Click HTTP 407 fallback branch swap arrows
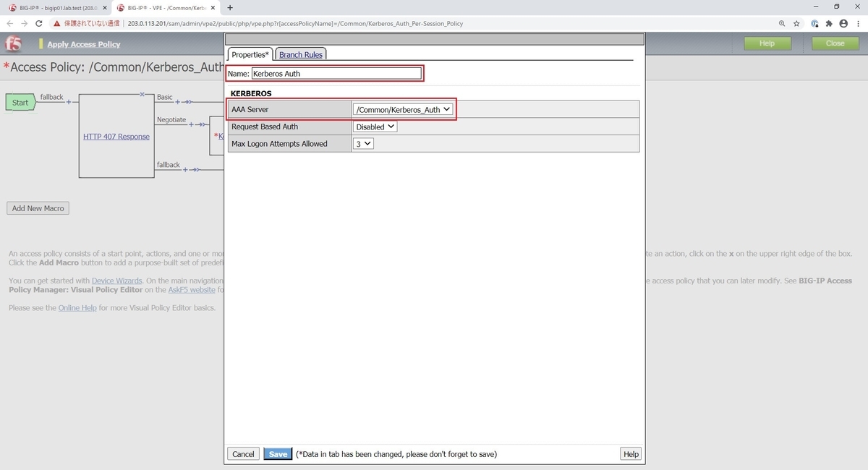This screenshot has width=868, height=470. point(195,169)
